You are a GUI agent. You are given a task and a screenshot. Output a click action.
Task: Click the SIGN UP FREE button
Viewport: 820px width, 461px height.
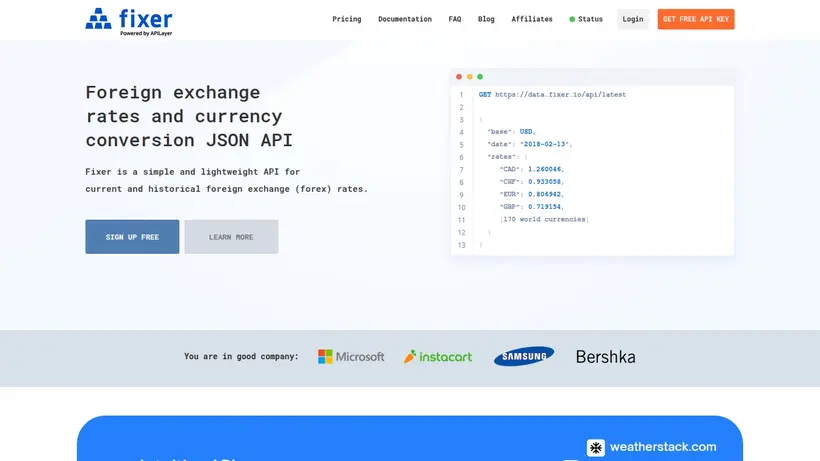pyautogui.click(x=132, y=237)
